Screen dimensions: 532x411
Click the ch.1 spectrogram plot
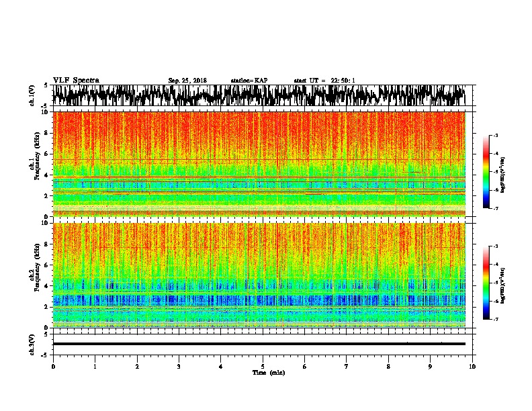coord(259,164)
